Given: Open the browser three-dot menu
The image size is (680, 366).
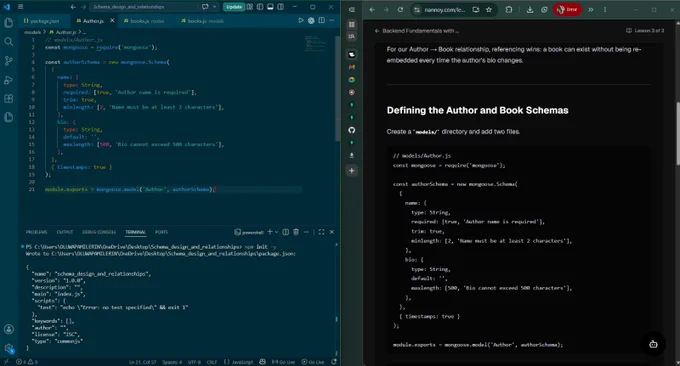Looking at the screenshot, I should (605, 10).
